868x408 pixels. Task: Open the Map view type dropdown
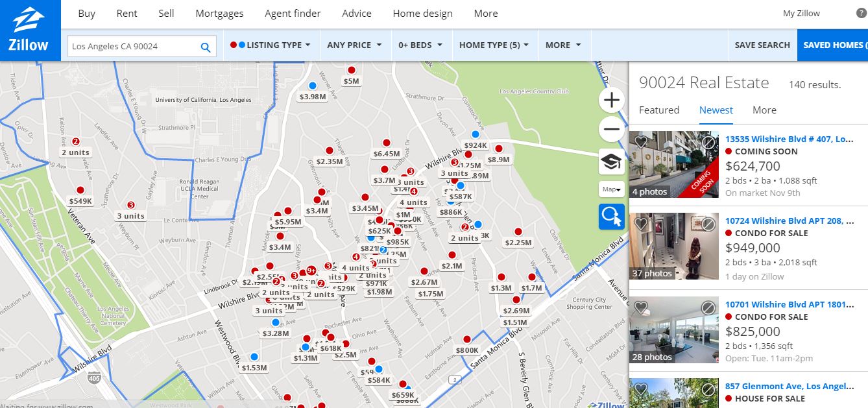click(612, 189)
